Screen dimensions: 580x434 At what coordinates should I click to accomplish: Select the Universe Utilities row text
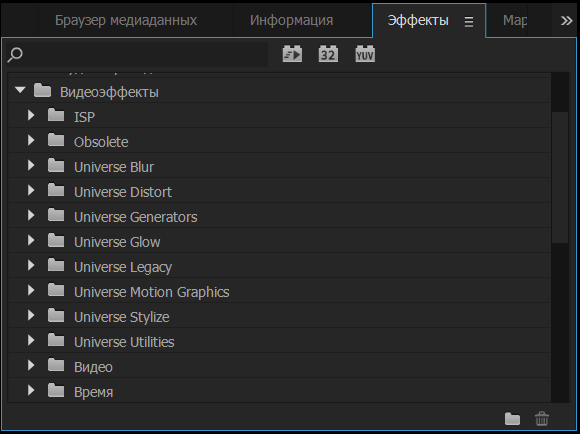(124, 342)
